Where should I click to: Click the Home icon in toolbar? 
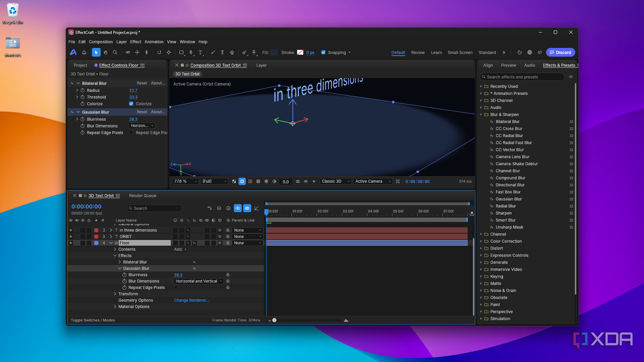tap(84, 53)
